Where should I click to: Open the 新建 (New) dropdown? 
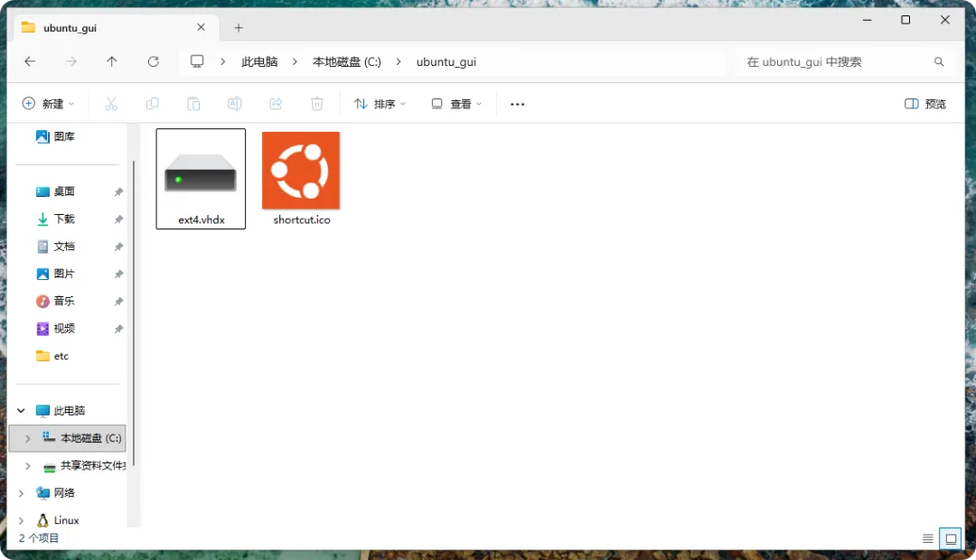click(x=48, y=104)
